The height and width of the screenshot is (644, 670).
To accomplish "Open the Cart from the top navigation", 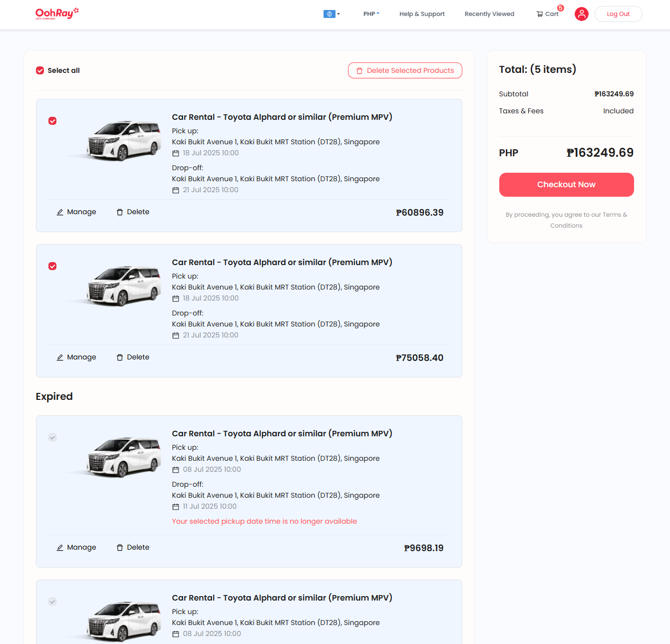I will tap(548, 14).
